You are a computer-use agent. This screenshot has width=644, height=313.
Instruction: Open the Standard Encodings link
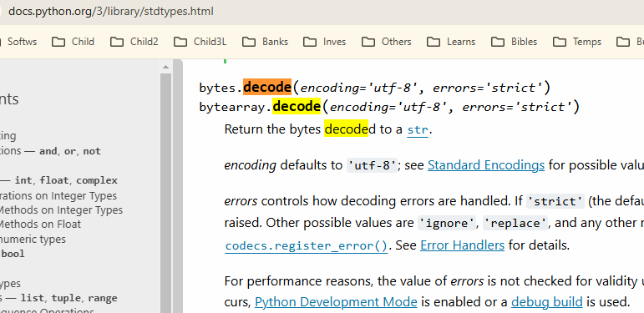click(486, 165)
